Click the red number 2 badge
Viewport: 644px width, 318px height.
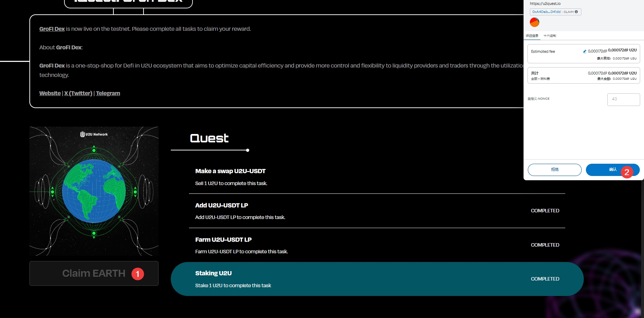point(626,172)
